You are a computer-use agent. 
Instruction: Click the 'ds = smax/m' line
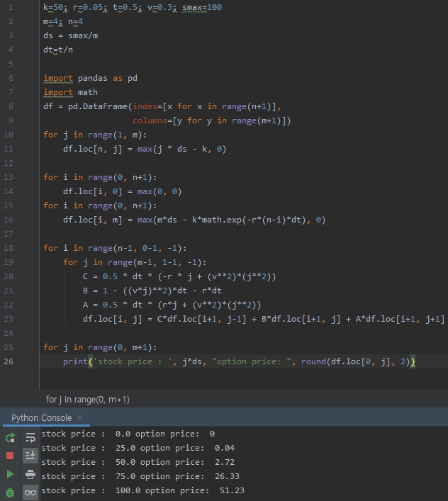(x=70, y=35)
